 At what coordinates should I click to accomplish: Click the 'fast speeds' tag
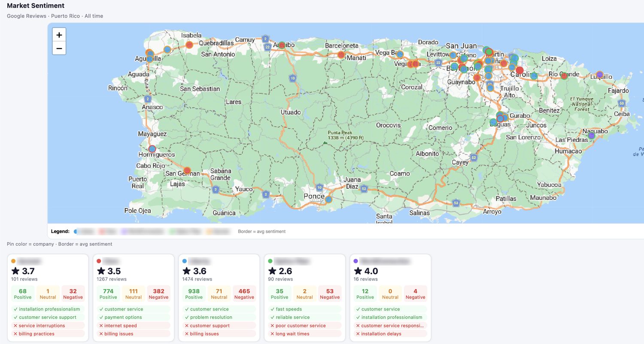click(305, 309)
